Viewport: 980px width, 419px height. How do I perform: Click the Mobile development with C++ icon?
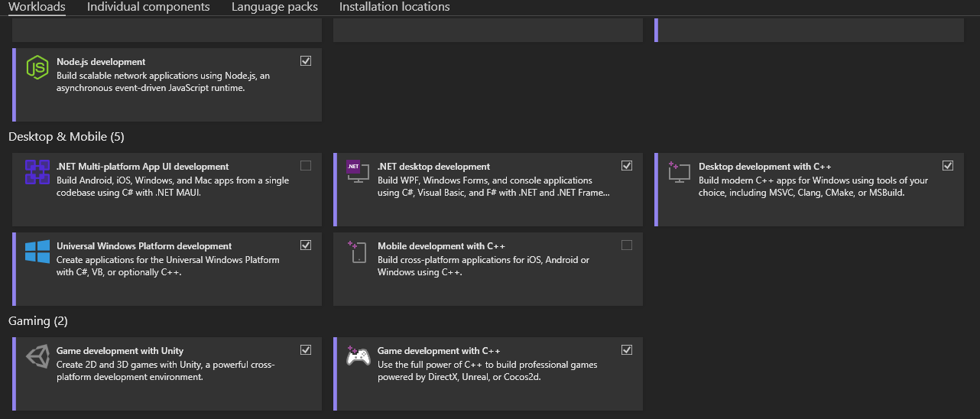pyautogui.click(x=358, y=252)
